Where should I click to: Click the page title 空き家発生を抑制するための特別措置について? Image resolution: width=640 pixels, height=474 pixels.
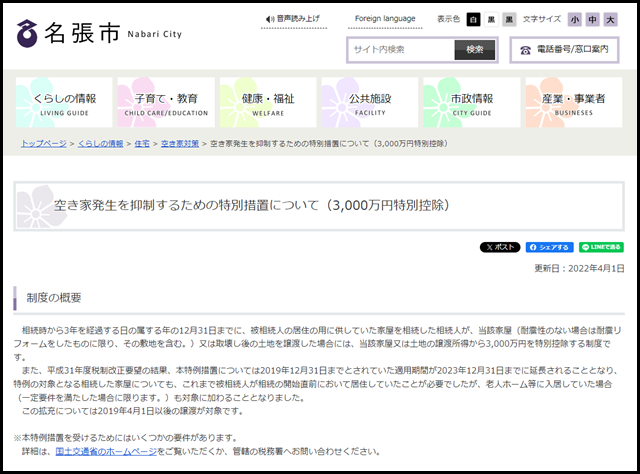click(251, 205)
